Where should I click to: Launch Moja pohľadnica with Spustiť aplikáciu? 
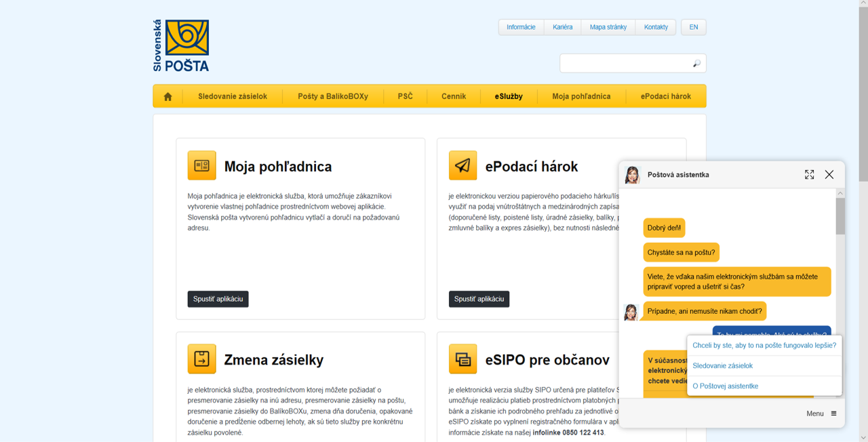click(x=218, y=299)
